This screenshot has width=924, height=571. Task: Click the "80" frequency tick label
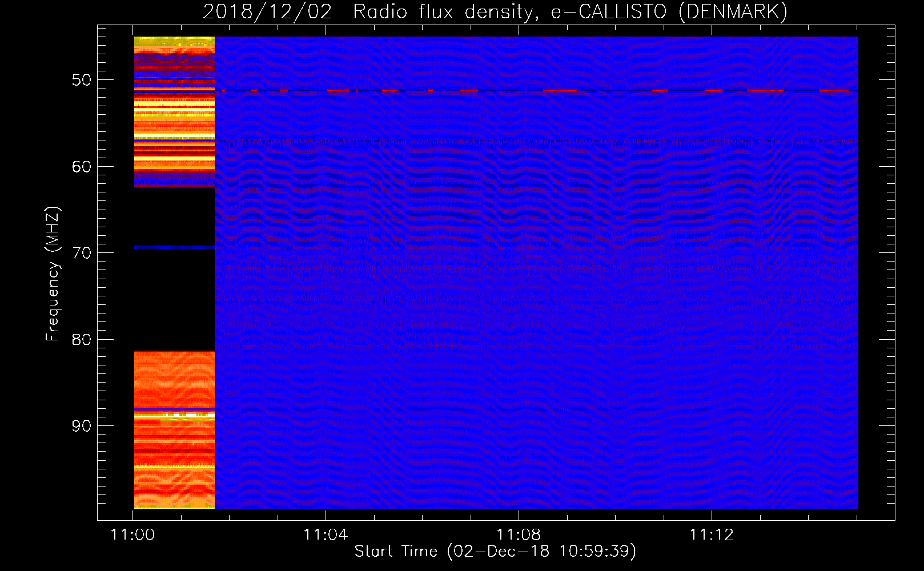82,340
